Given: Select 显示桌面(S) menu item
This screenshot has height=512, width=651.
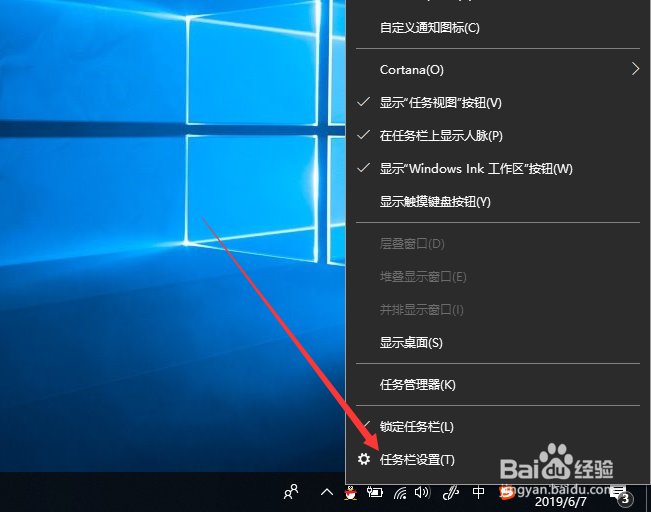Looking at the screenshot, I should 497,343.
